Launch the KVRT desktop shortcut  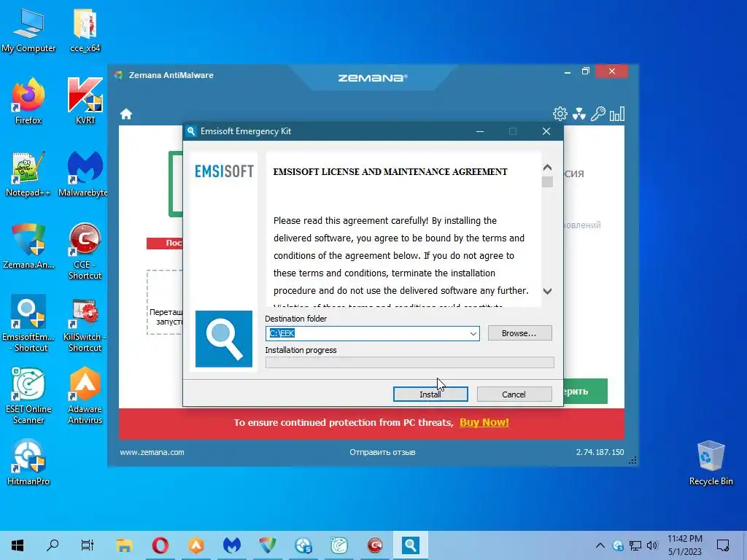85,101
